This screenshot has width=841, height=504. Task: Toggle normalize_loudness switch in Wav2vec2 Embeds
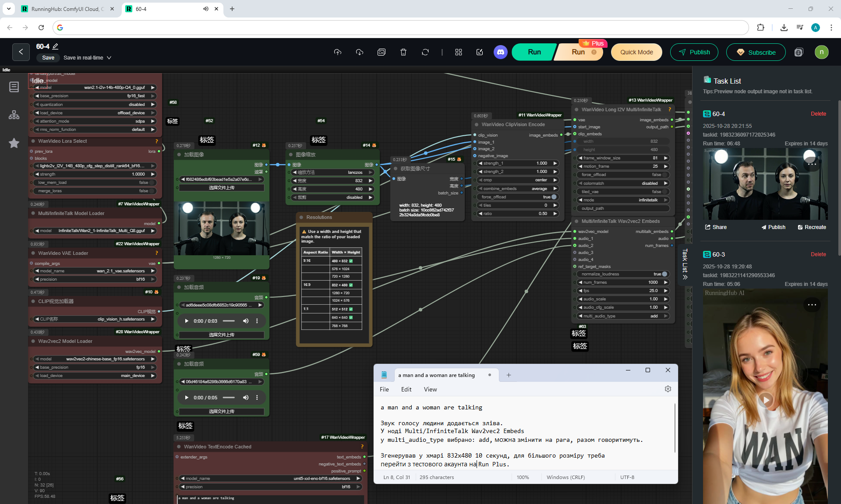click(x=664, y=274)
